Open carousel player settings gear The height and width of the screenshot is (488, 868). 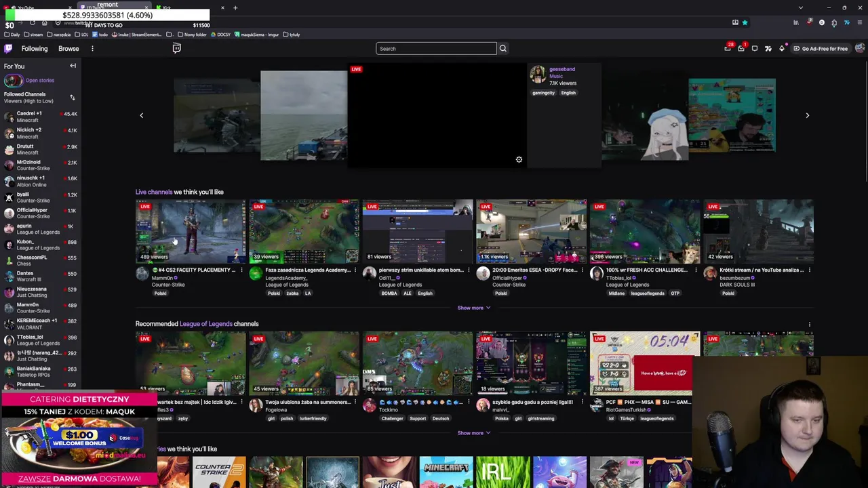coord(519,160)
